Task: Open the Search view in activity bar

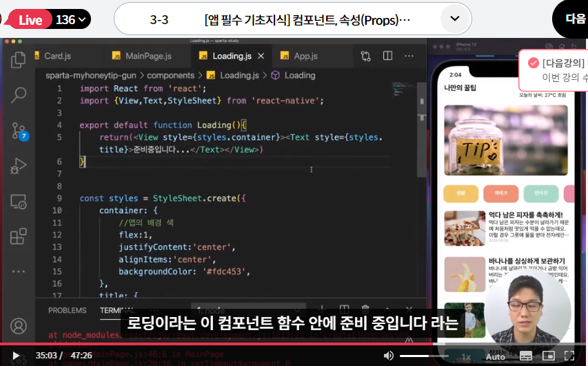Action: (18, 95)
